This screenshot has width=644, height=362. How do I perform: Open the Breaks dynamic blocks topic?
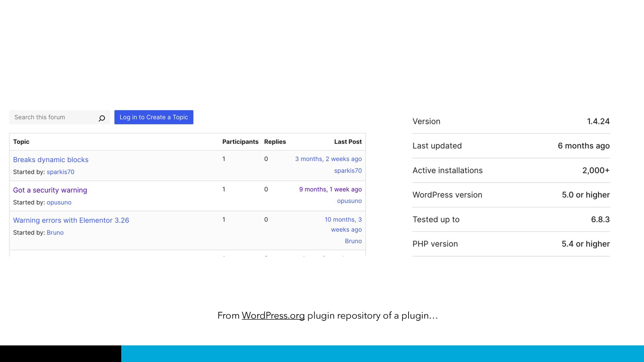(51, 160)
